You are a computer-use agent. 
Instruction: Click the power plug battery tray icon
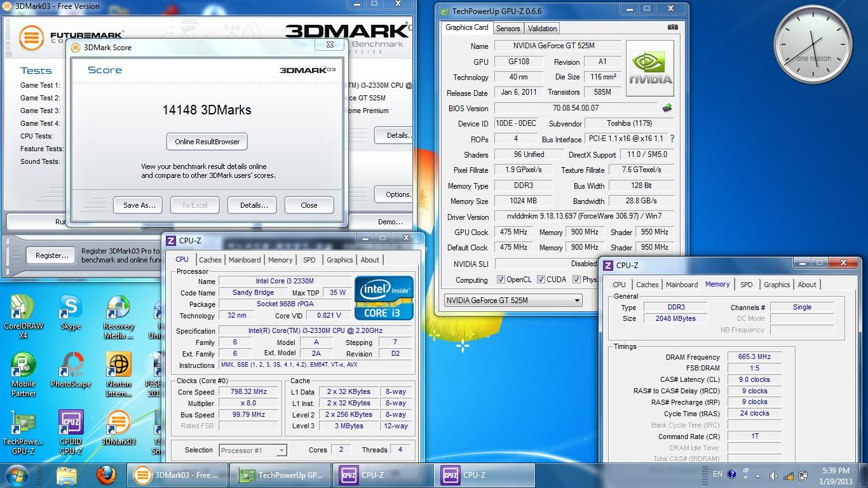[803, 475]
